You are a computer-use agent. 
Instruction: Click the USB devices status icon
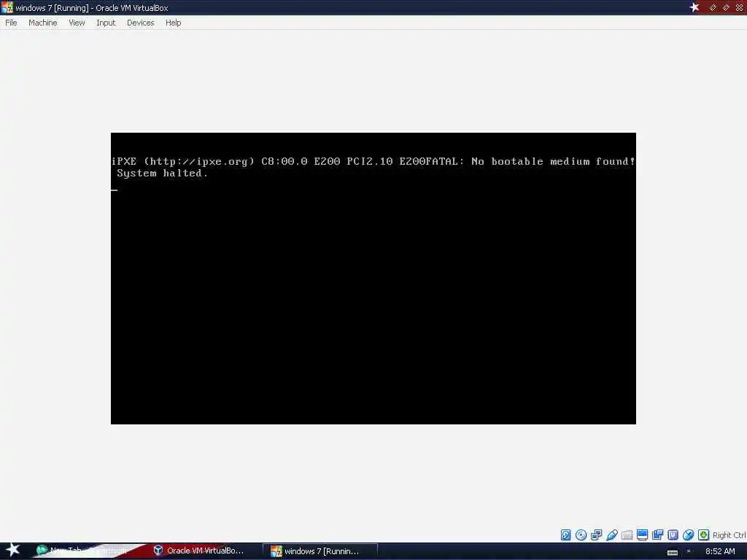(612, 534)
